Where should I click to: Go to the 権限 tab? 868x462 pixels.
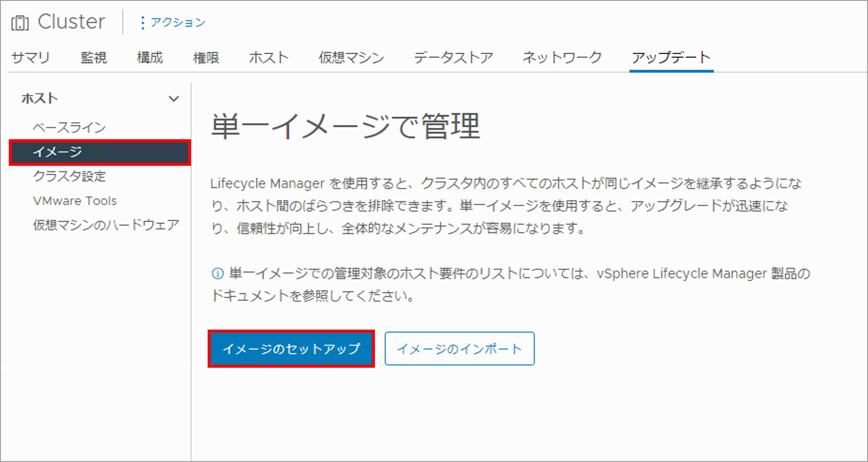click(206, 58)
